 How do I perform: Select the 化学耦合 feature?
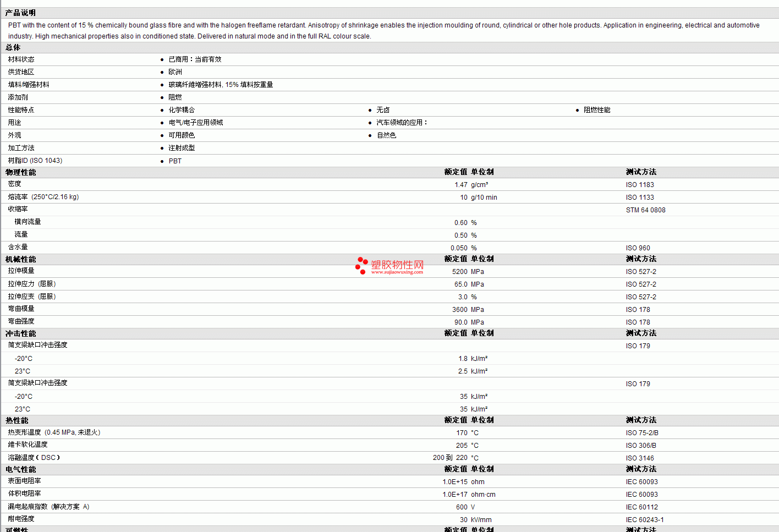tap(182, 110)
